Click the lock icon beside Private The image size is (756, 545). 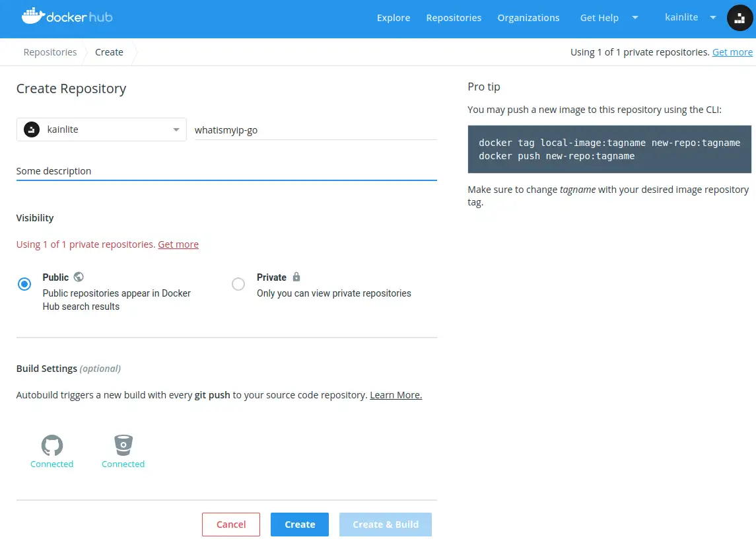pyautogui.click(x=296, y=277)
